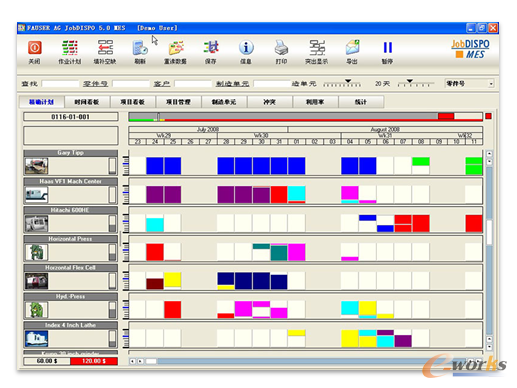The width and height of the screenshot is (517, 388).
Task: Click the 客户 customer input field
Action: 193,84
